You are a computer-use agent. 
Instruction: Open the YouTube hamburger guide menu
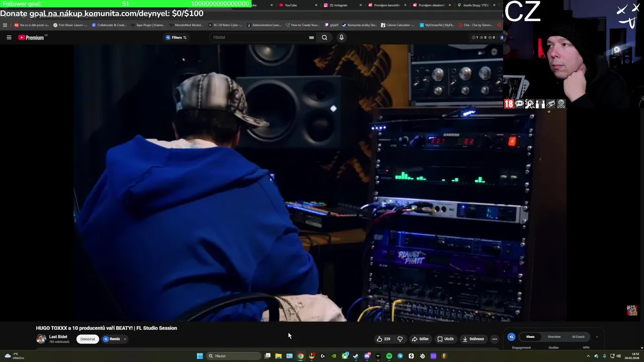9,37
